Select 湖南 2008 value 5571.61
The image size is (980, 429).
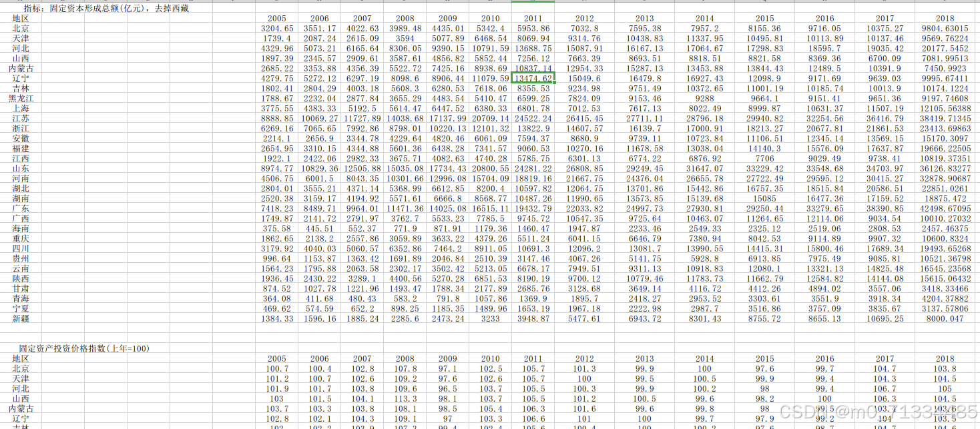[x=405, y=198]
